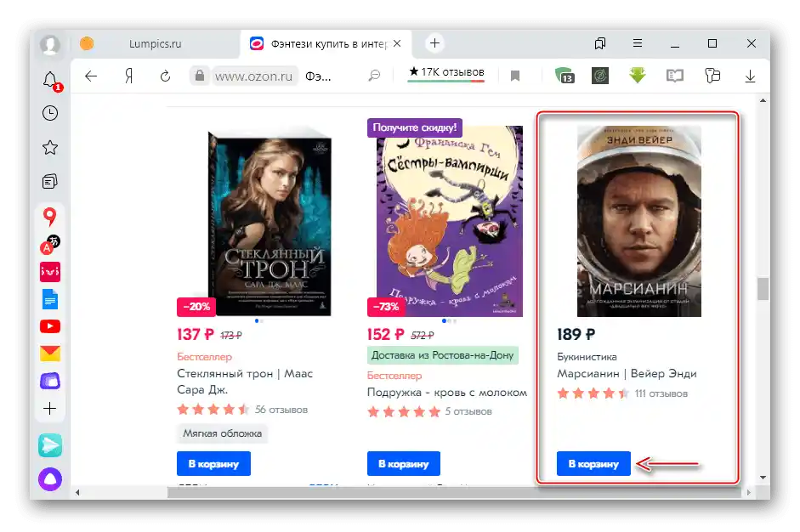Open the extensions panel icon
Viewport: 800px width, 532px height.
click(712, 76)
